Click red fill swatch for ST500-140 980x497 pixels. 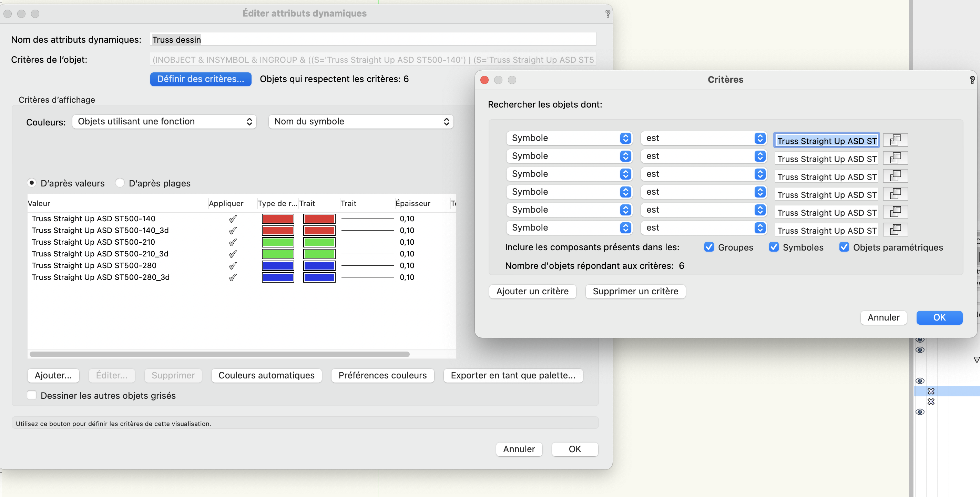[278, 219]
